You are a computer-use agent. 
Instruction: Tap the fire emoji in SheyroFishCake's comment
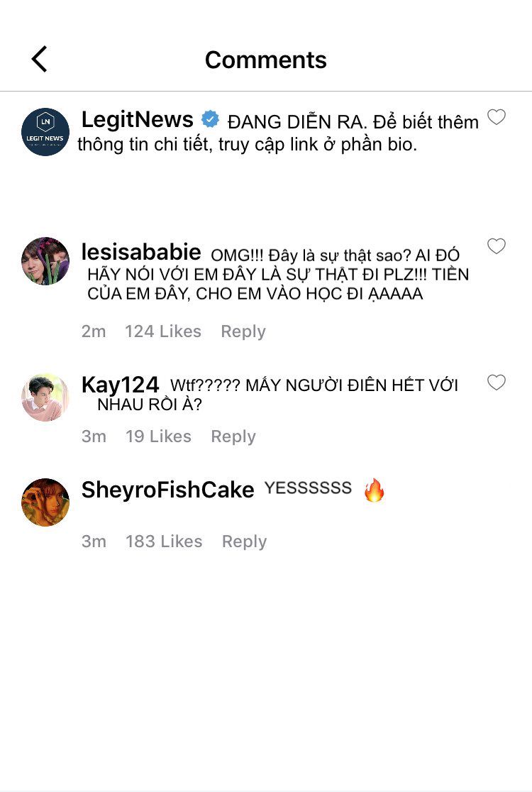pos(374,490)
